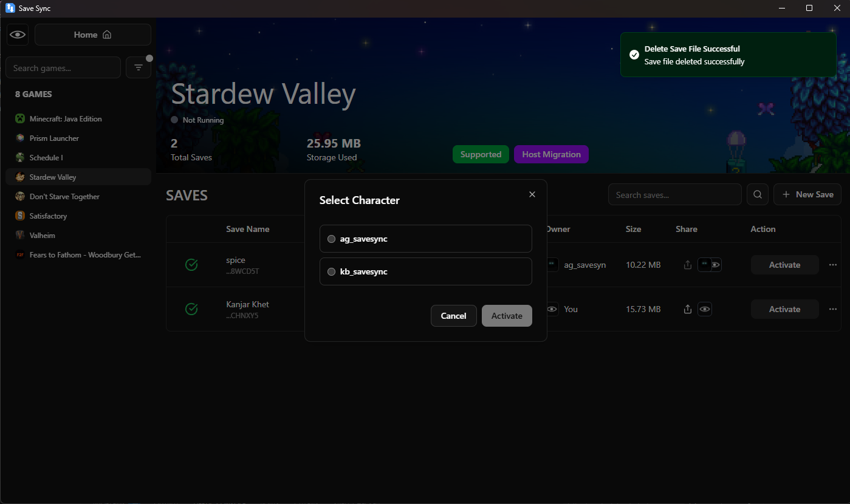Click the Action column header

763,229
